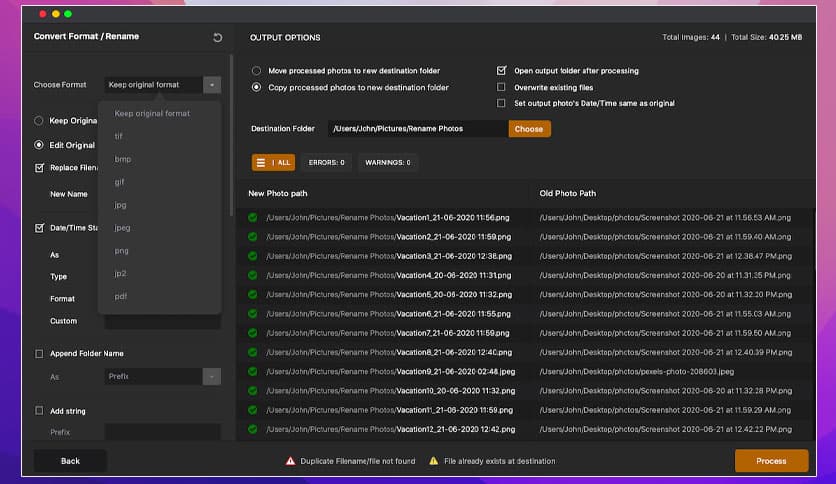Click green check icon for Vacation9 row
The height and width of the screenshot is (484, 836).
[253, 372]
